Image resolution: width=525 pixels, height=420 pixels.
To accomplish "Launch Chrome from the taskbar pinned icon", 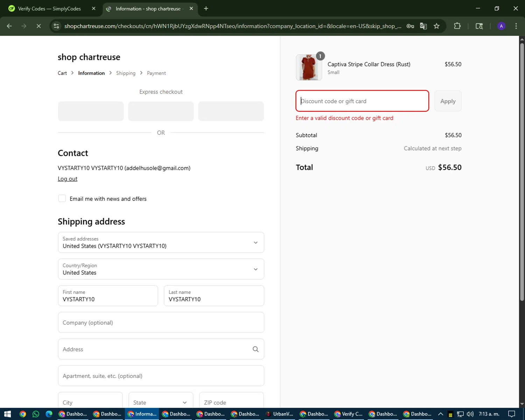I will 23,414.
